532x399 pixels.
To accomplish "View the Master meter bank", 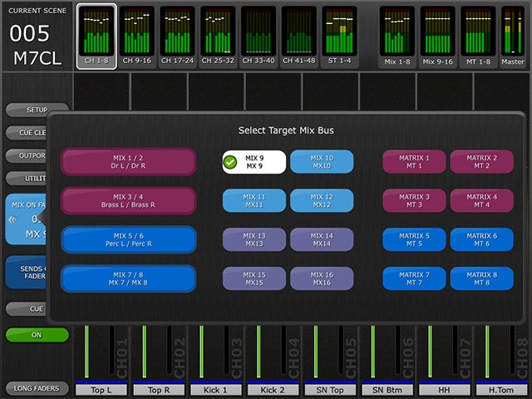I will [x=512, y=35].
